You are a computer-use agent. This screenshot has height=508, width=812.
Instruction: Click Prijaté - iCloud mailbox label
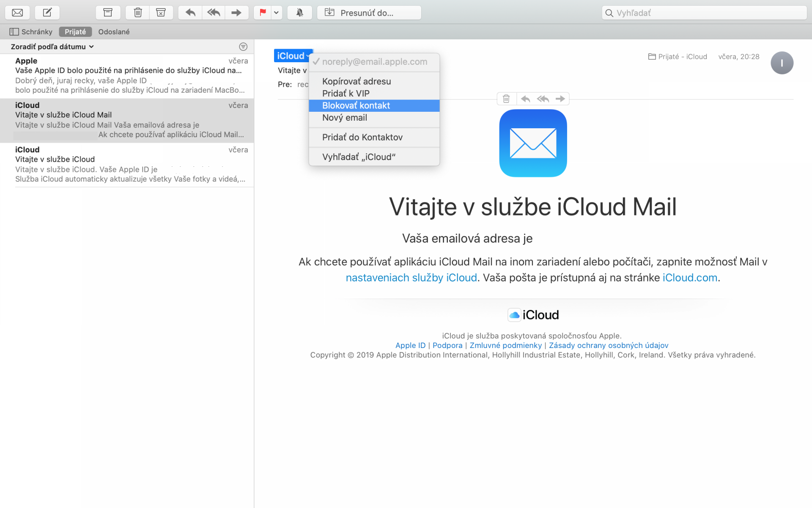click(x=678, y=57)
